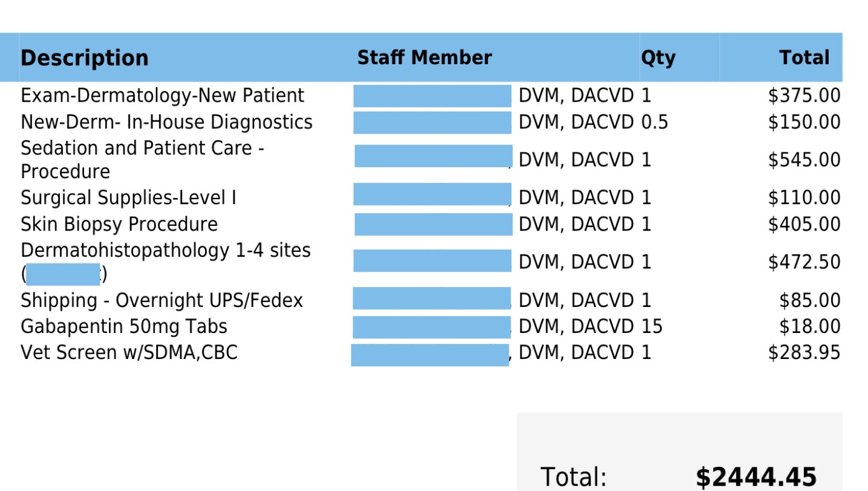
Task: Click the Qty column header
Action: [658, 58]
